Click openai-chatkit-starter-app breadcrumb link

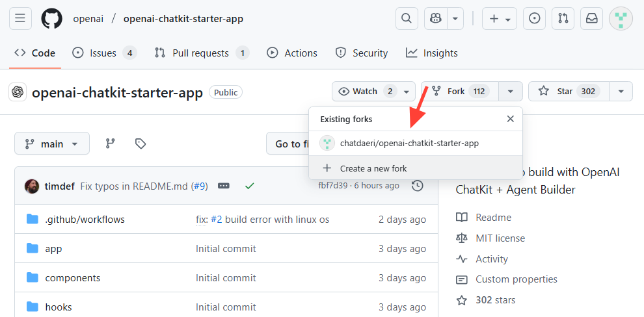pos(183,19)
